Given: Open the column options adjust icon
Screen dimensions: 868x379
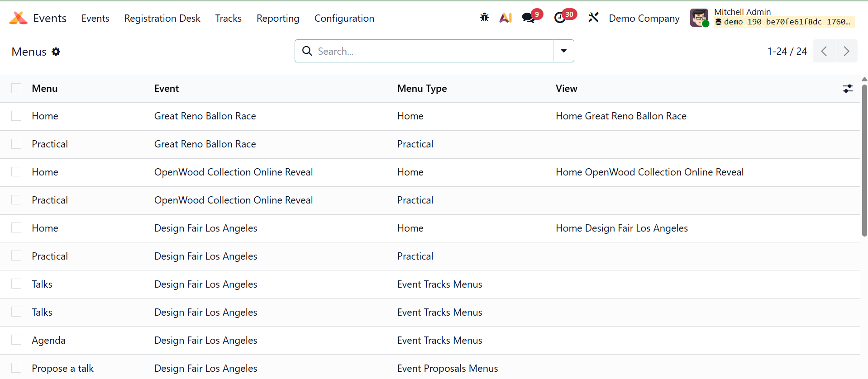Looking at the screenshot, I should point(848,89).
